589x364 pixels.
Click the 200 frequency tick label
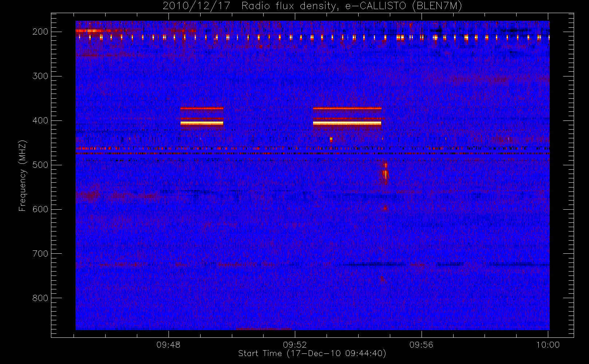(40, 32)
